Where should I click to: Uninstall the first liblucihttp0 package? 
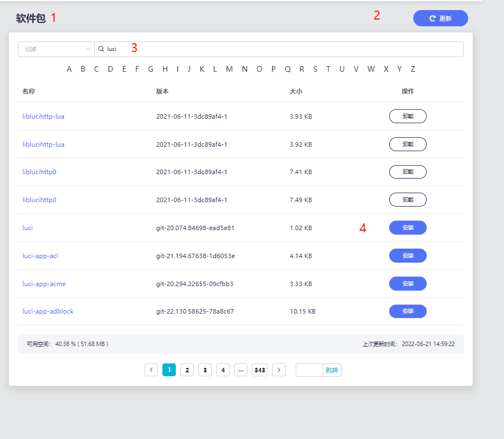[x=408, y=172]
